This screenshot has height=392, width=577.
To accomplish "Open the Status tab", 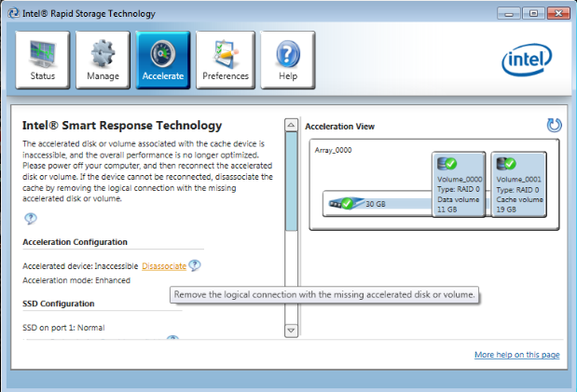I will click(43, 60).
